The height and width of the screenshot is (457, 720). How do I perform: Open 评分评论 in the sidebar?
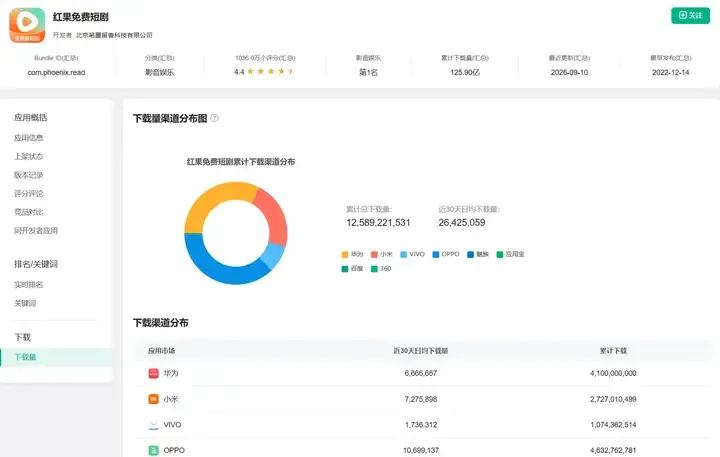point(28,193)
